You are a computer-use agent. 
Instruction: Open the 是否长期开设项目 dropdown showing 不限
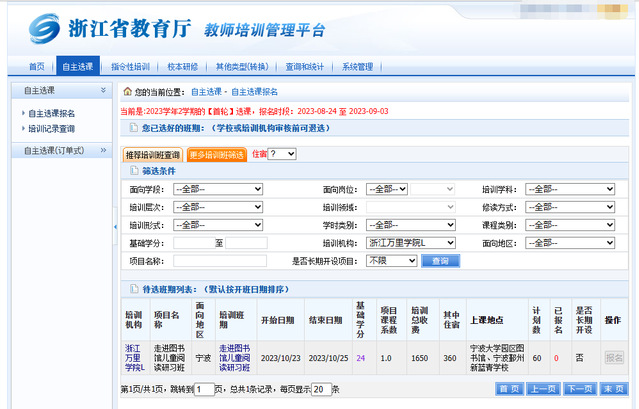(392, 261)
